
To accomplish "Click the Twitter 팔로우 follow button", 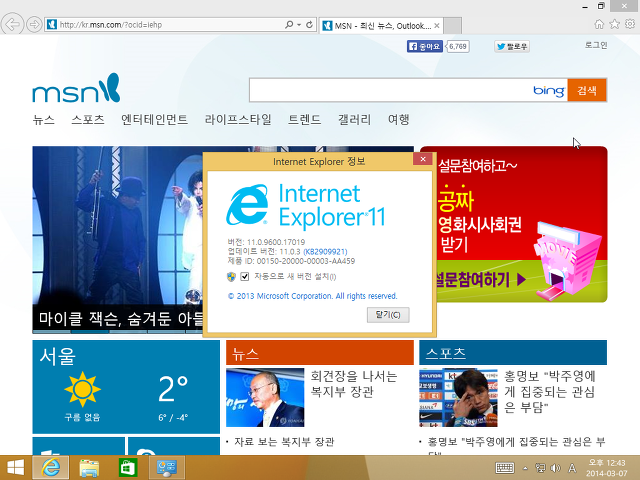I will tap(512, 47).
